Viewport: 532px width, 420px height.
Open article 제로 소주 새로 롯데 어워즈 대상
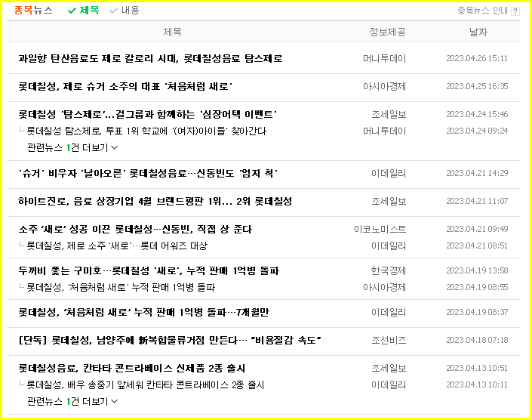point(117,246)
